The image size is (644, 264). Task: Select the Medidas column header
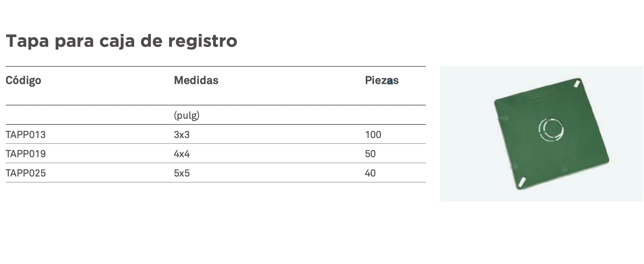coord(196,80)
